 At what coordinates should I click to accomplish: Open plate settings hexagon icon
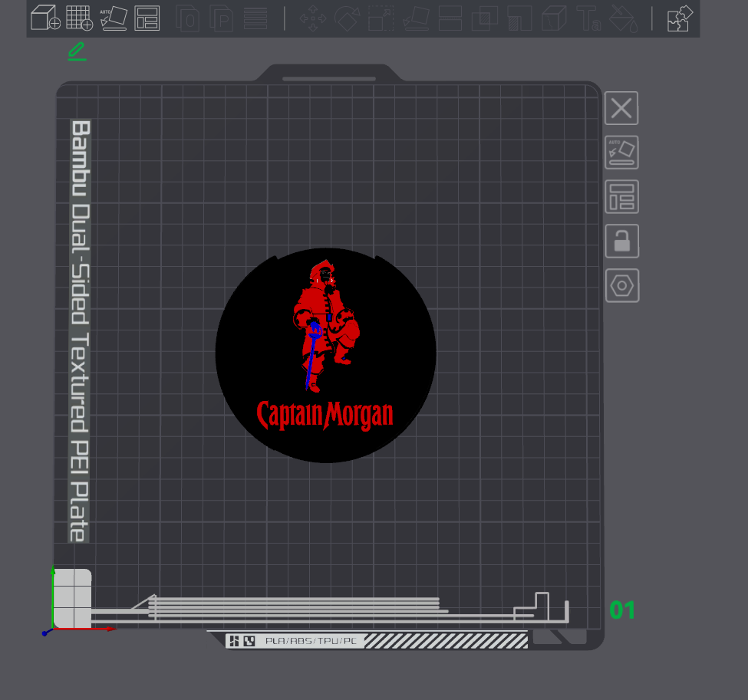(622, 286)
